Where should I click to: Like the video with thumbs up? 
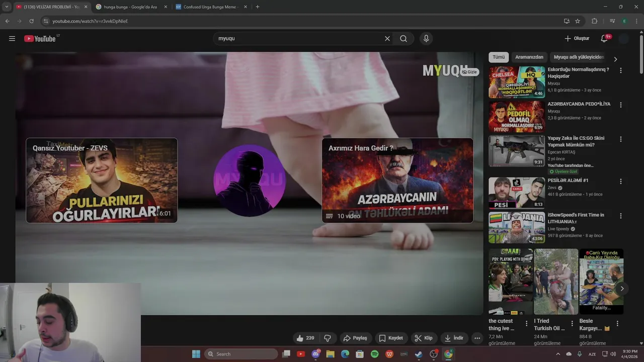pos(305,338)
